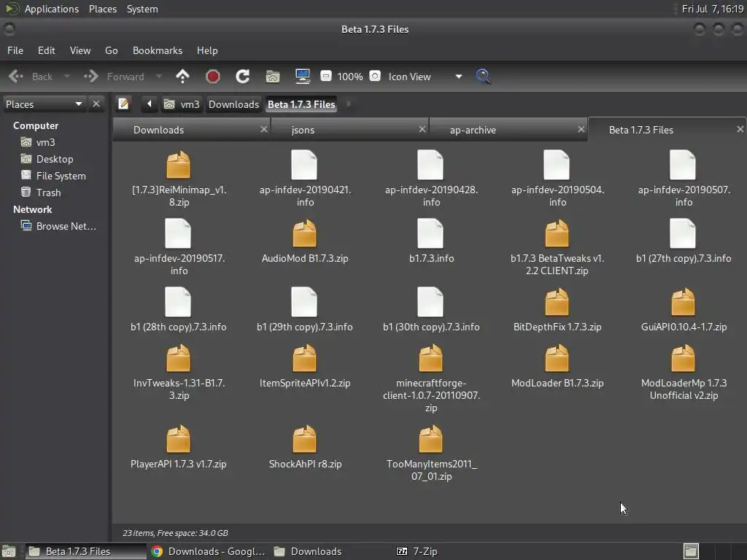Open the System menu in top panel

pos(142,9)
